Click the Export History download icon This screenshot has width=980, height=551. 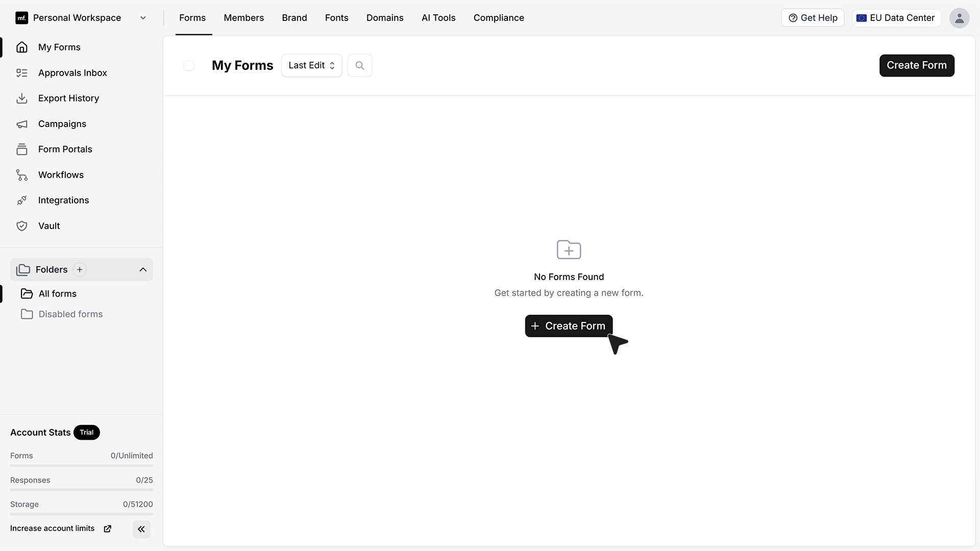coord(21,98)
